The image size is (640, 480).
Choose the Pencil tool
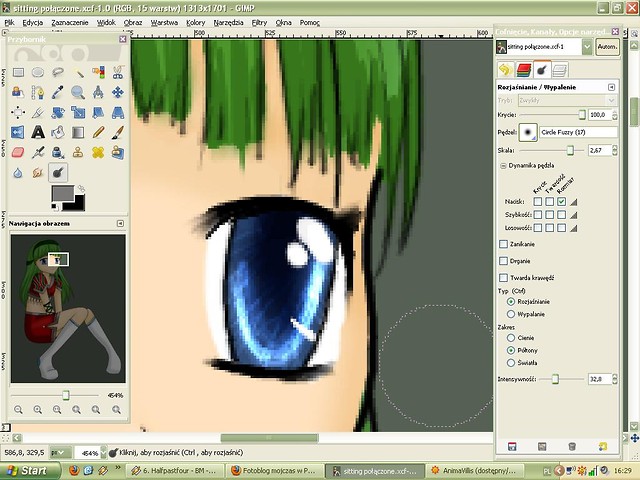[98, 132]
